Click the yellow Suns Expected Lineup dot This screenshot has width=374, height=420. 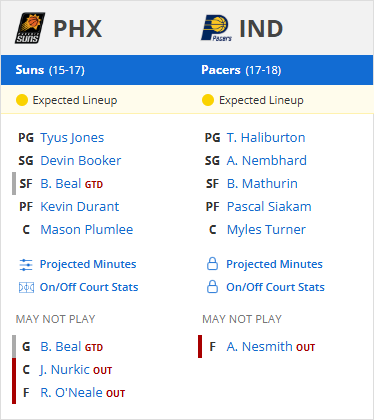click(22, 100)
